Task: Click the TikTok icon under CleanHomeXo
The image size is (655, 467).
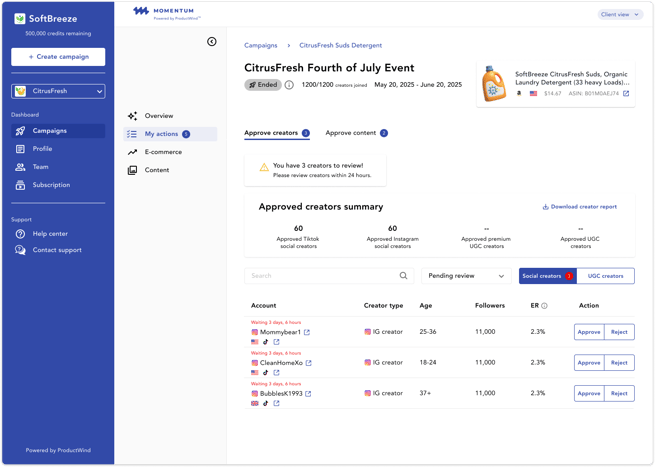Action: (265, 373)
